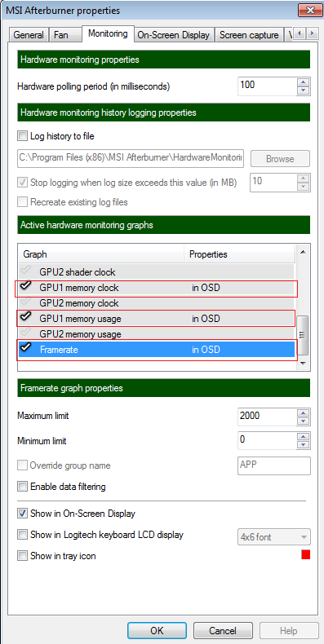
Task: Click the Maximum limit value field
Action: coord(266,417)
